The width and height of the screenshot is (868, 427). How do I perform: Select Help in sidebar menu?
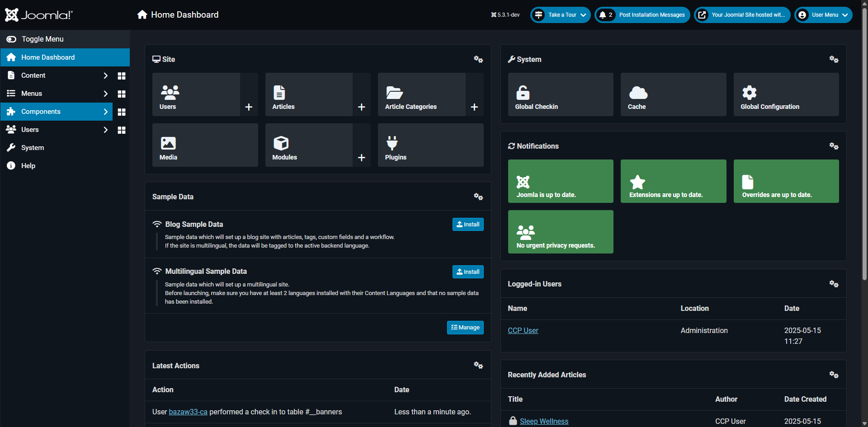click(x=28, y=166)
